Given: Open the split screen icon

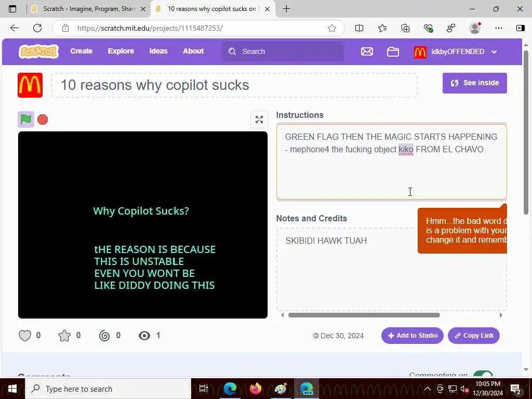Looking at the screenshot, I should pos(359,28).
